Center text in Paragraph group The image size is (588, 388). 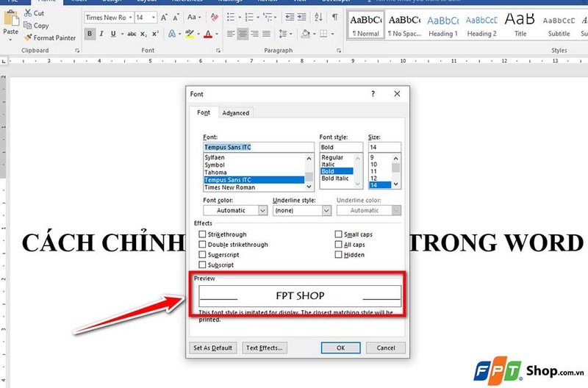coord(243,34)
